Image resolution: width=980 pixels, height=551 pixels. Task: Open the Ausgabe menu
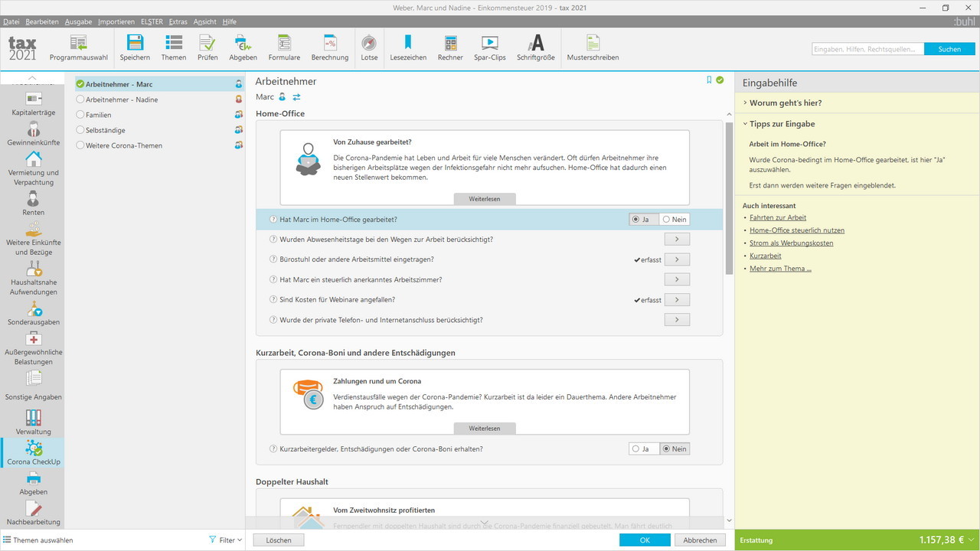[x=78, y=21]
